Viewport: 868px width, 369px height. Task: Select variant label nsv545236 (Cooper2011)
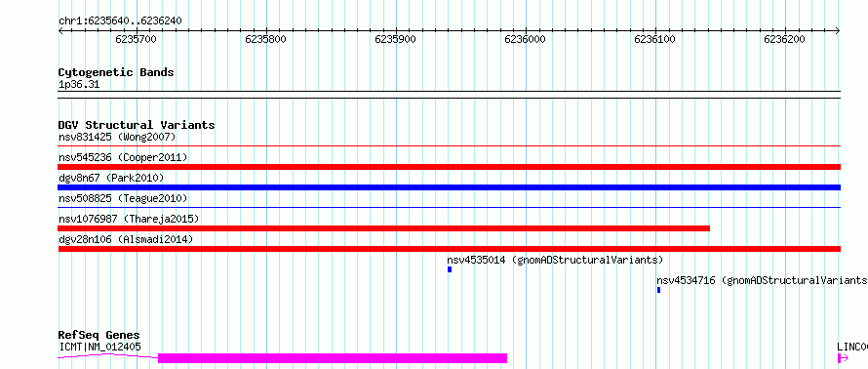[x=123, y=157]
